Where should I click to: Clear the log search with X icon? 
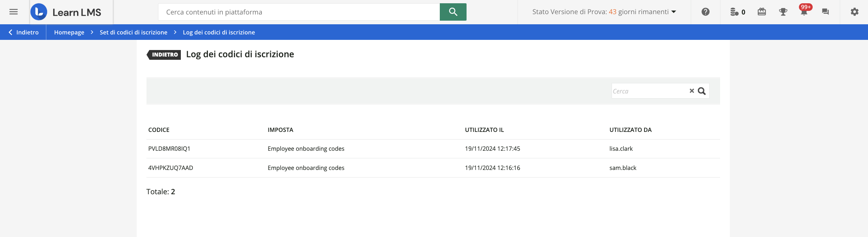click(x=692, y=91)
